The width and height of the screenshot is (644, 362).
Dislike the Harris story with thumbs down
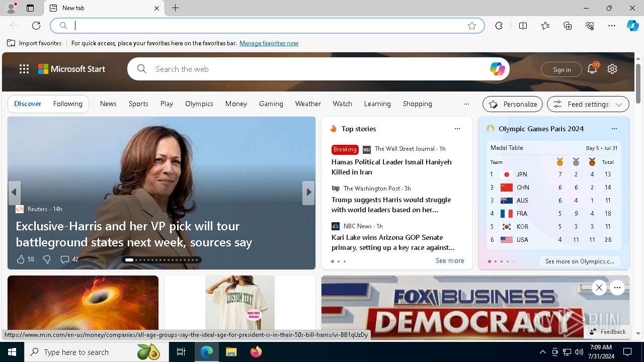pos(47,259)
